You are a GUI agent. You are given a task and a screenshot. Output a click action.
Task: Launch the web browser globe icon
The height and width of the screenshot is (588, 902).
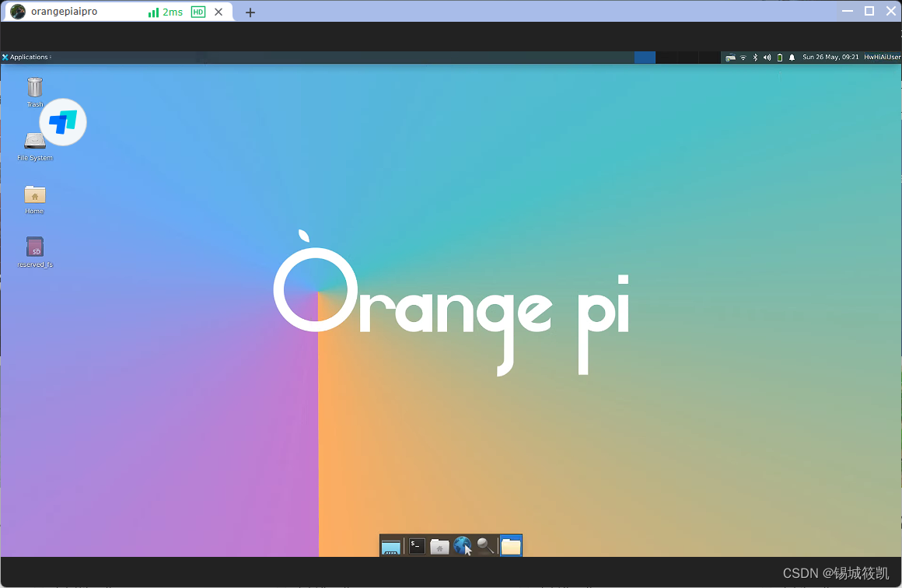point(462,545)
